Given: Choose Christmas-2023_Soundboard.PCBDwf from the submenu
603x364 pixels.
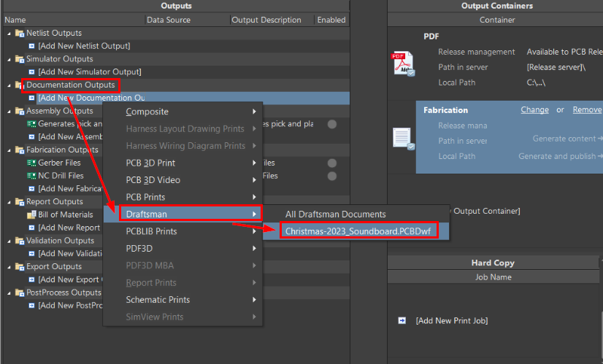Looking at the screenshot, I should pos(356,231).
